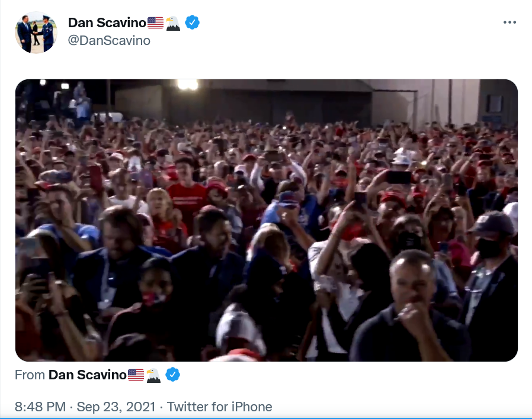
Task: Click the Sep 23, 2021 date text
Action: [x=116, y=407]
